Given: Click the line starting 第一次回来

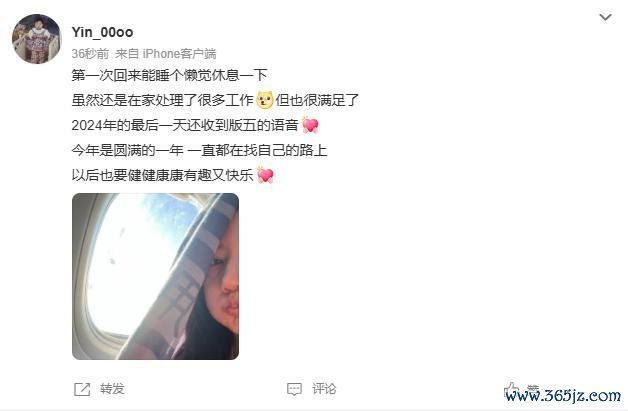Looking at the screenshot, I should coord(169,75).
